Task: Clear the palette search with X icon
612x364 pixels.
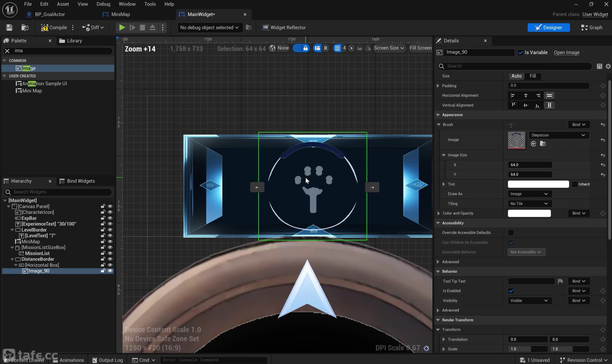Action: [x=7, y=51]
